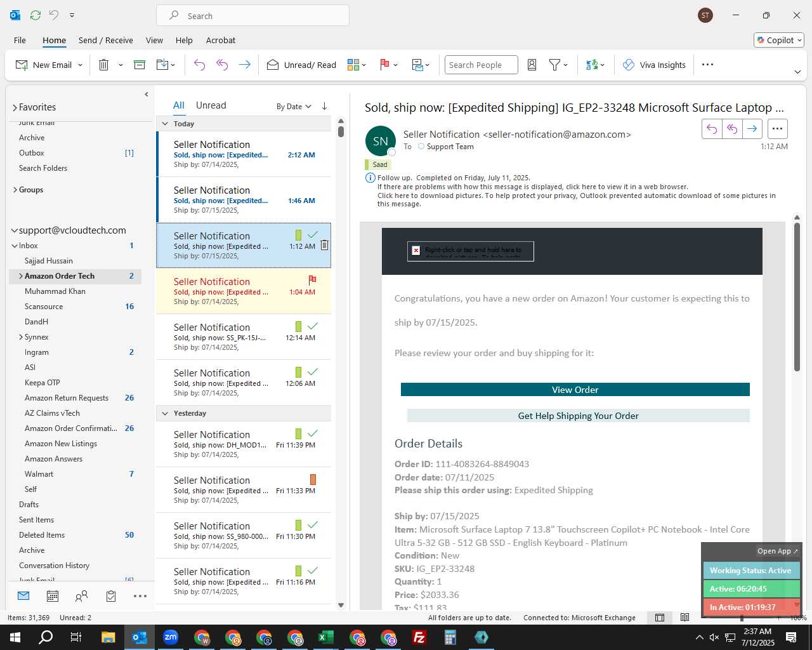Viewport: 812px width, 650px height.
Task: Open More actions ellipsis in the reading pane
Action: click(777, 129)
